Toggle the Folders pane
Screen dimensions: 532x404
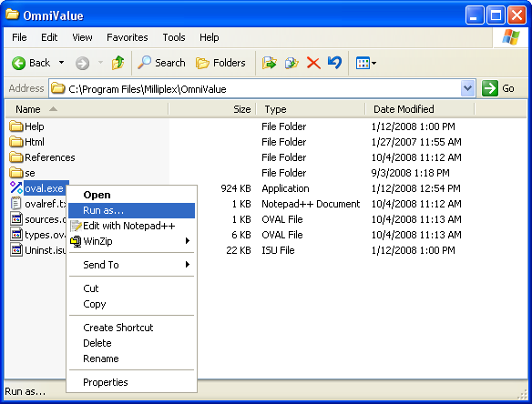(x=220, y=63)
